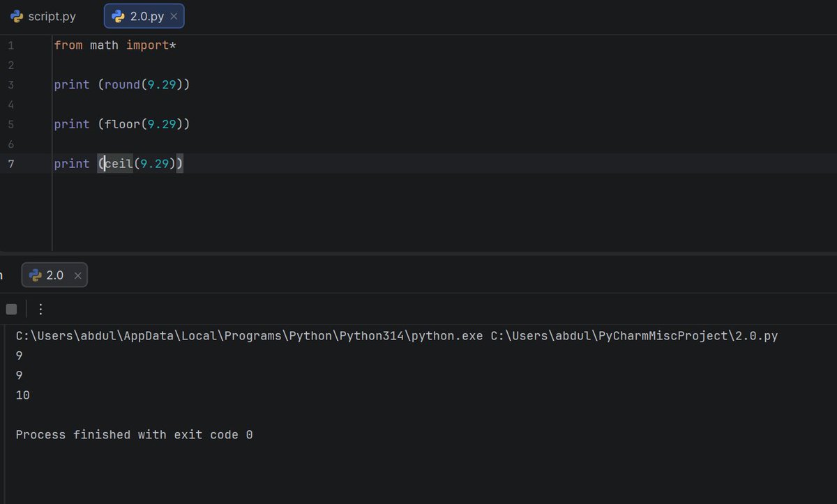Viewport: 837px width, 504px height.
Task: Click line number 4 in the gutter
Action: coord(10,105)
